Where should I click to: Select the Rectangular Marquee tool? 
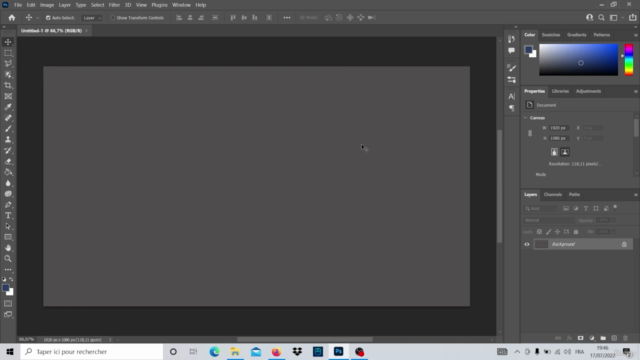click(x=8, y=53)
